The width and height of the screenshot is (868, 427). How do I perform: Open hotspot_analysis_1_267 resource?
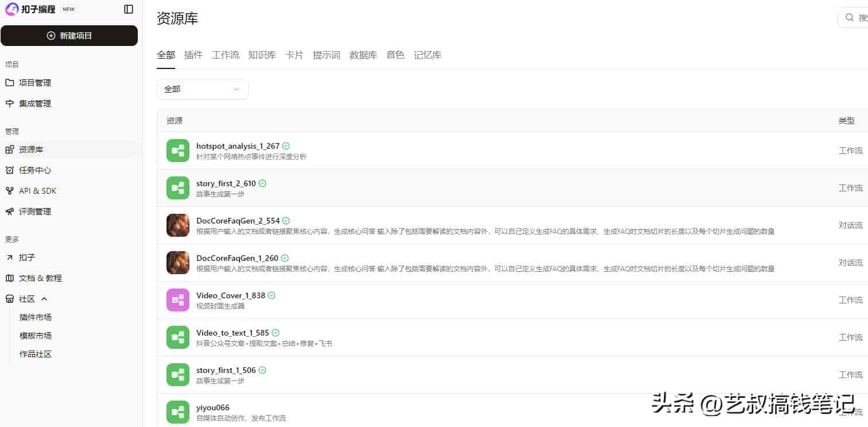coord(238,146)
